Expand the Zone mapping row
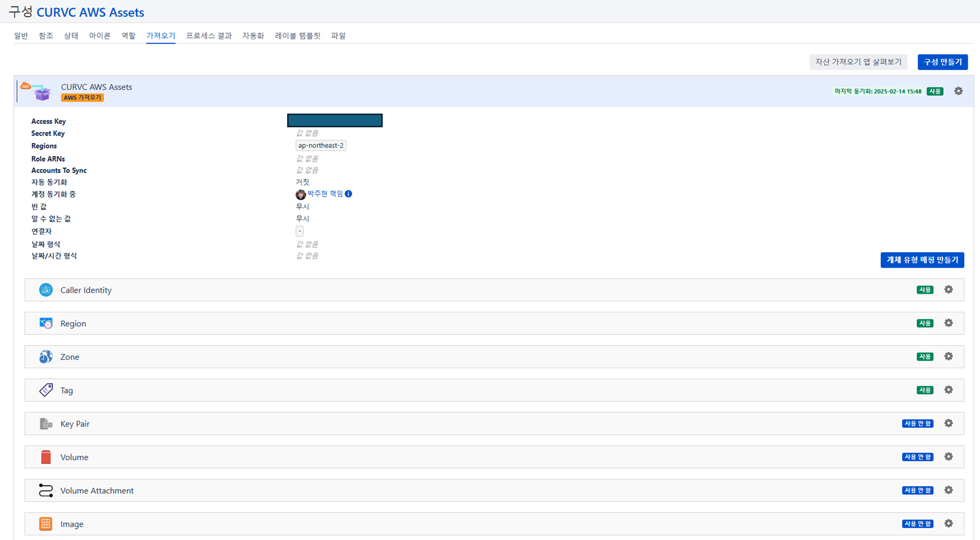The image size is (980, 540). point(494,357)
